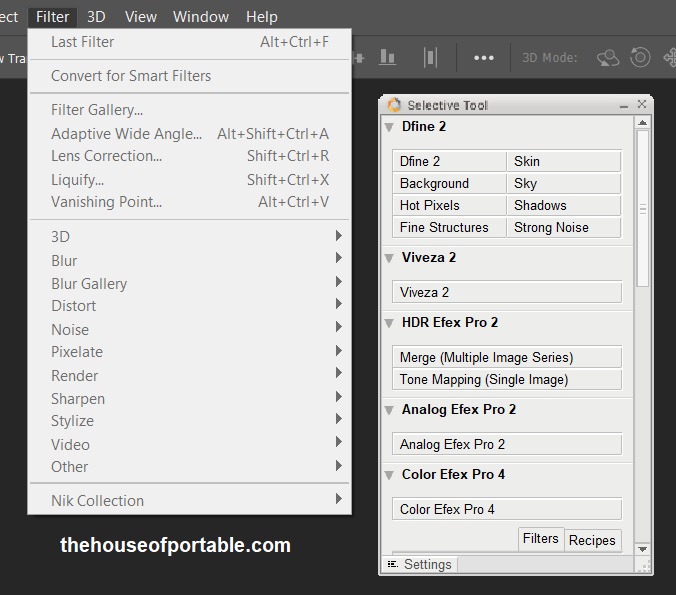The height and width of the screenshot is (595, 676).
Task: Expand the Nik Collection submenu
Action: tap(190, 501)
